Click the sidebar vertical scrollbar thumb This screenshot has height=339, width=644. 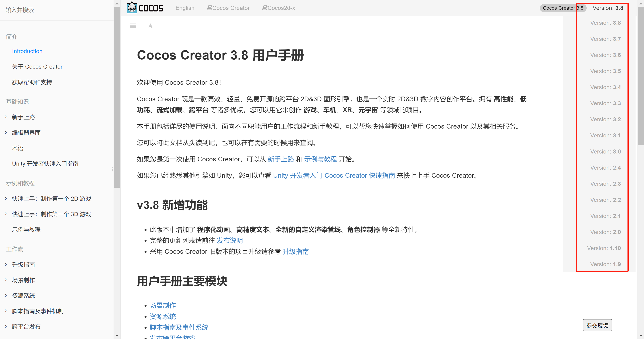pos(117,97)
